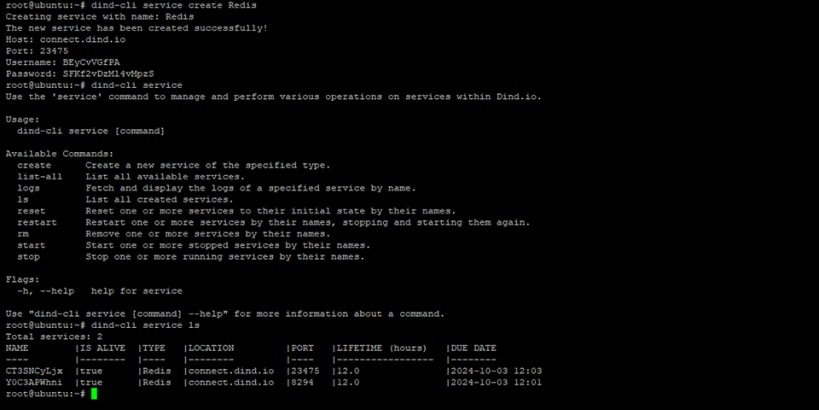Click due date 2024-10-03 12:01
This screenshot has height=410, width=819.
pos(496,382)
